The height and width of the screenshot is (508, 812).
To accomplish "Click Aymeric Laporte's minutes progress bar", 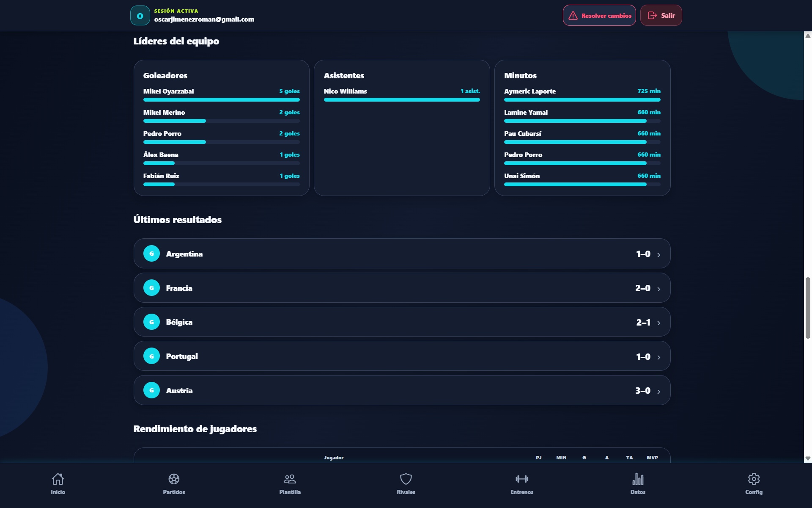I will [x=582, y=100].
